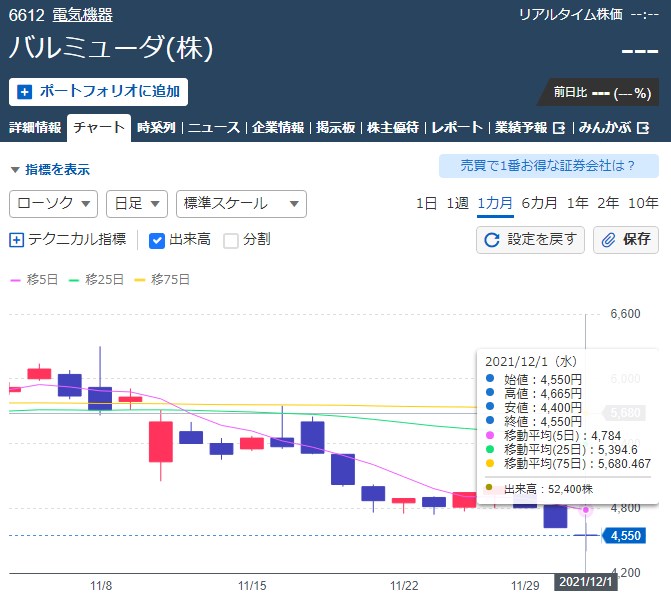Viewport: 671px width, 603px height.
Task: Expand the テクニカル指標 options
Action: tap(68, 240)
